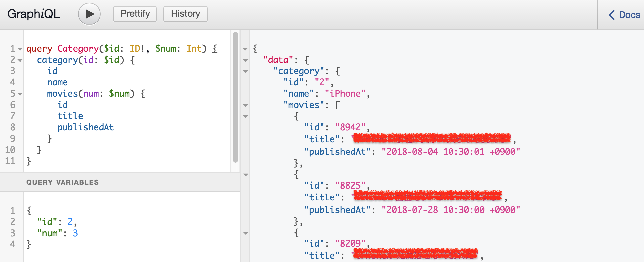The width and height of the screenshot is (644, 262).
Task: Click the "8825" id value in results
Action: click(350, 186)
